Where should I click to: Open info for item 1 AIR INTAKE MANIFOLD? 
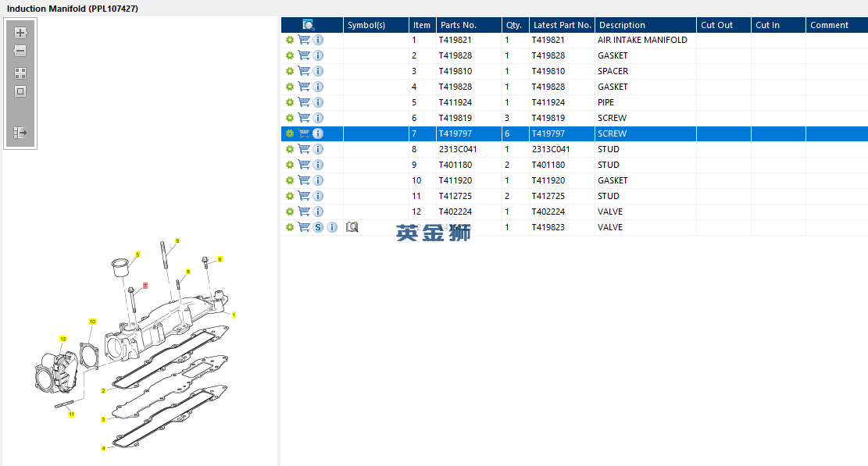[318, 40]
